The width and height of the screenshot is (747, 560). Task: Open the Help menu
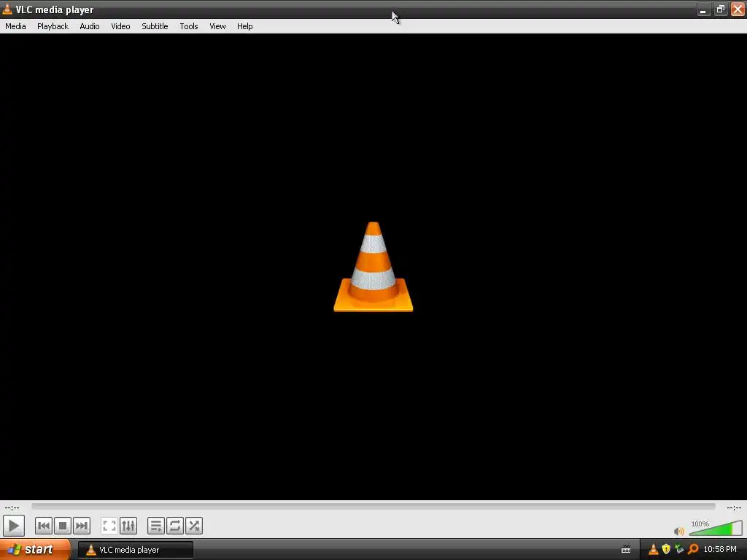click(245, 26)
